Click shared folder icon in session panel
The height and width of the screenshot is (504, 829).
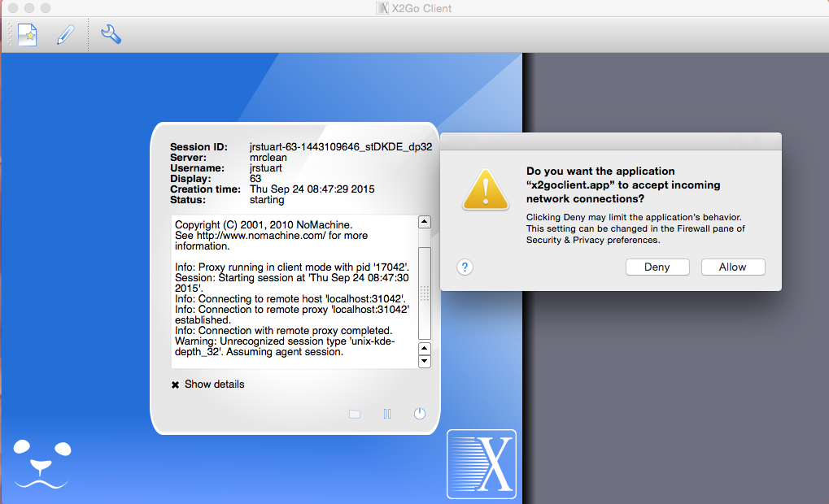point(355,414)
